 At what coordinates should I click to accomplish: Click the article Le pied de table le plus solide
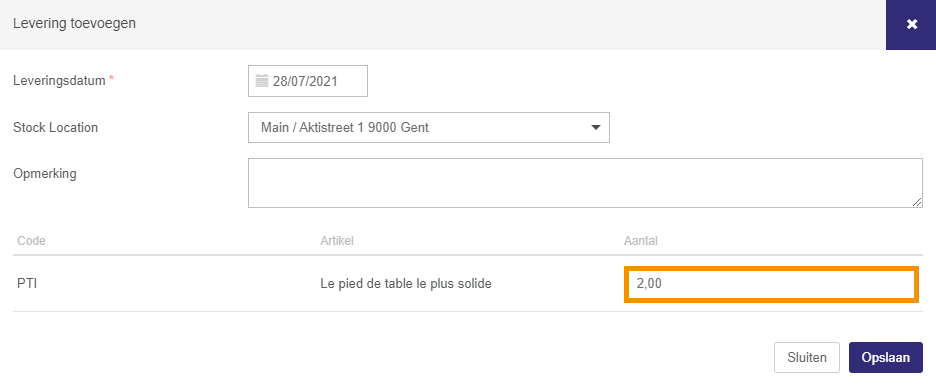406,284
